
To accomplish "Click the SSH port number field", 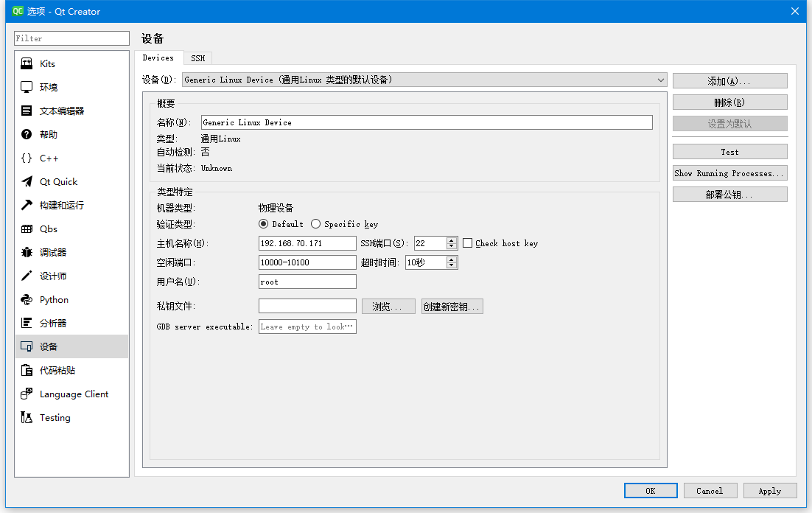I will 430,243.
